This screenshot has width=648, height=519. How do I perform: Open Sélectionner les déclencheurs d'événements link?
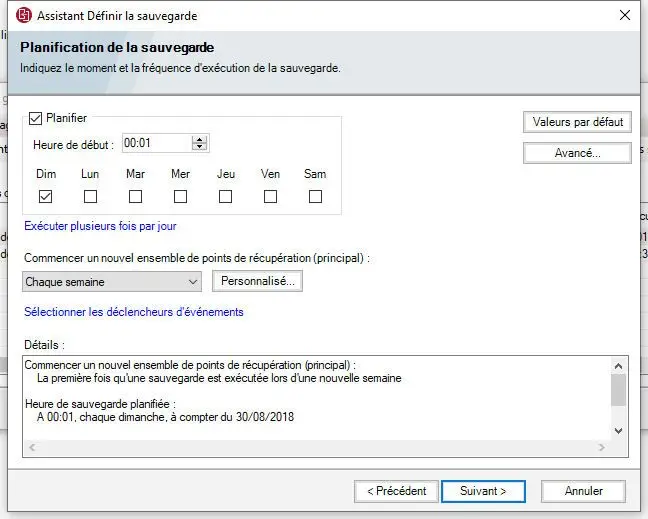(x=133, y=312)
